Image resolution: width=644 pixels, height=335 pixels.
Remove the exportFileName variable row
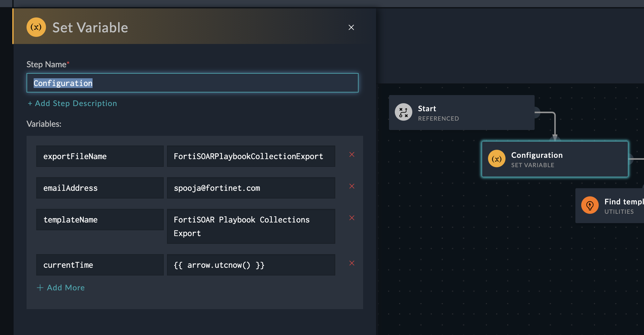point(352,155)
